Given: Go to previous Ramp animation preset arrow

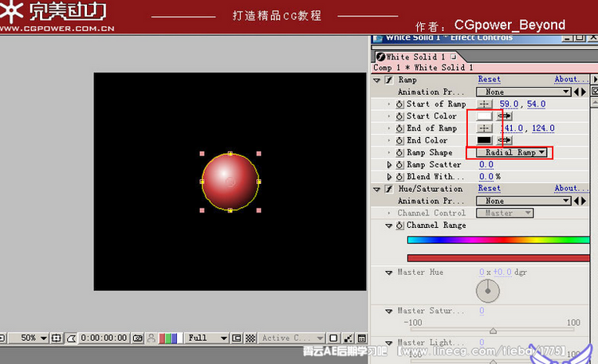Looking at the screenshot, I should (576, 92).
